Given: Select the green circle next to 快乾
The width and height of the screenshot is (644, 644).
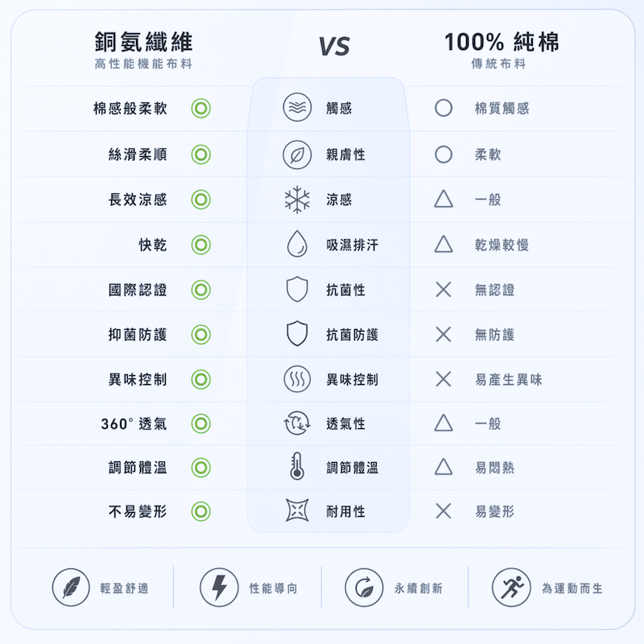Looking at the screenshot, I should click(x=200, y=245).
